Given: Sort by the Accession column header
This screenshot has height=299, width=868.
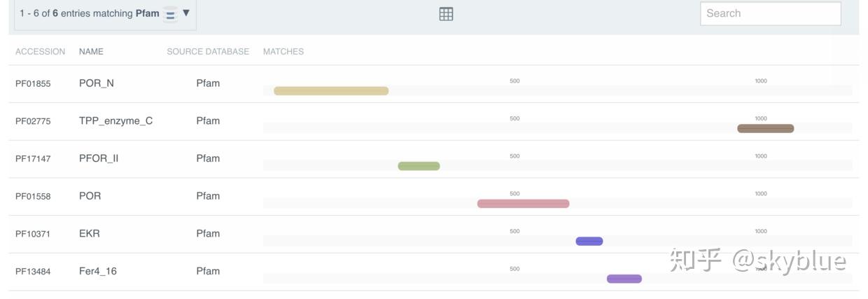Looking at the screenshot, I should click(40, 52).
